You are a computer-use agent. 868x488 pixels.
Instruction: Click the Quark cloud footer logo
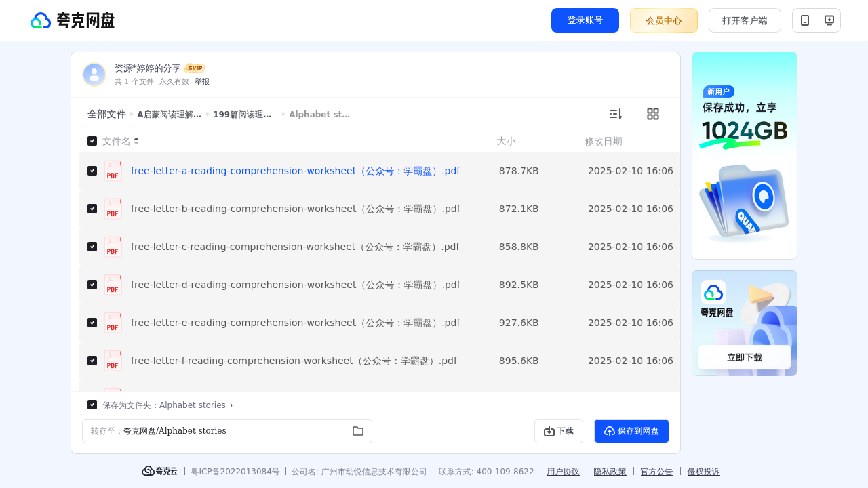coord(159,471)
